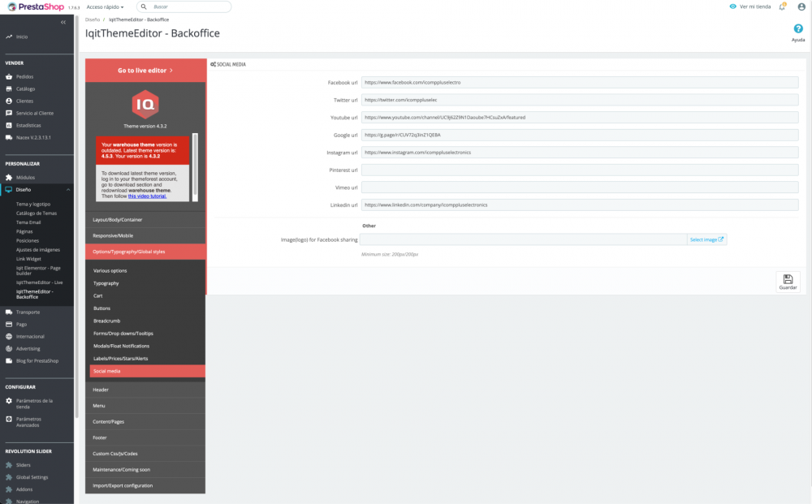
Task: Click the Módulos puzzle icon
Action: pyautogui.click(x=9, y=178)
